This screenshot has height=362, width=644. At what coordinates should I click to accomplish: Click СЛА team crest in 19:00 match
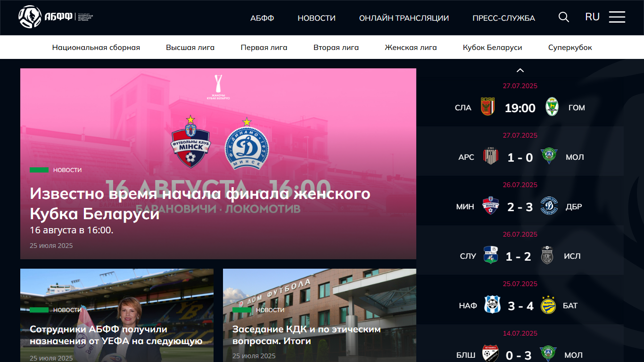[x=488, y=107]
